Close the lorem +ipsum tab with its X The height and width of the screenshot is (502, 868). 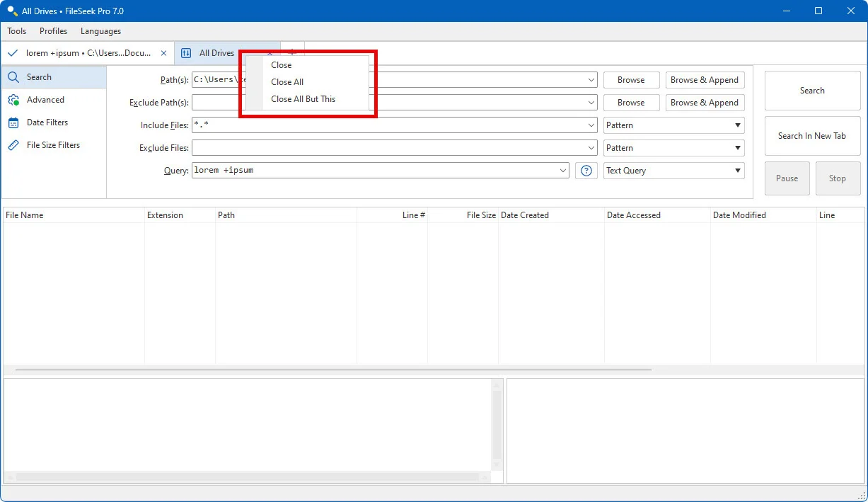pyautogui.click(x=163, y=52)
